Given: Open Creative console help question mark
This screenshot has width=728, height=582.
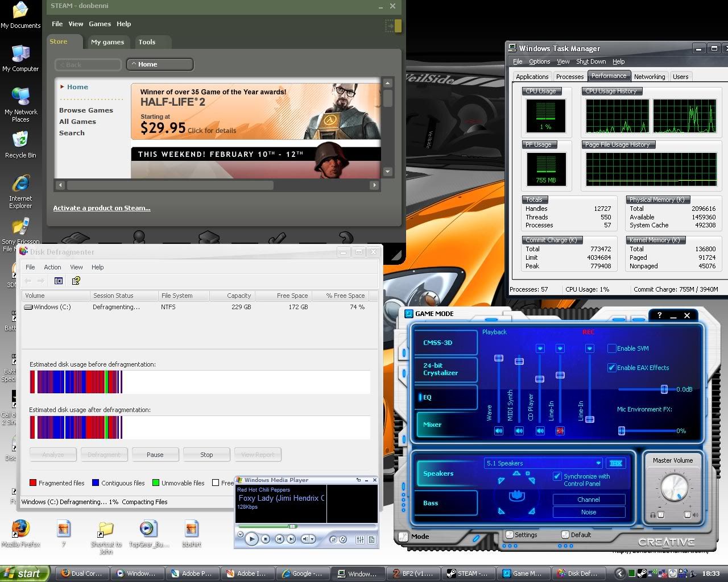Looking at the screenshot, I should tap(659, 315).
